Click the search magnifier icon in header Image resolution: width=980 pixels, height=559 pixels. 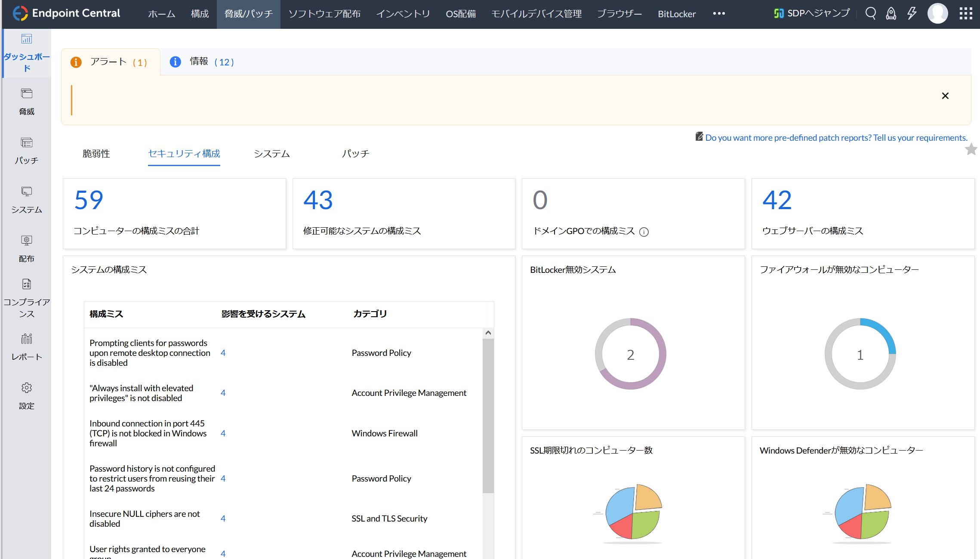coord(870,14)
